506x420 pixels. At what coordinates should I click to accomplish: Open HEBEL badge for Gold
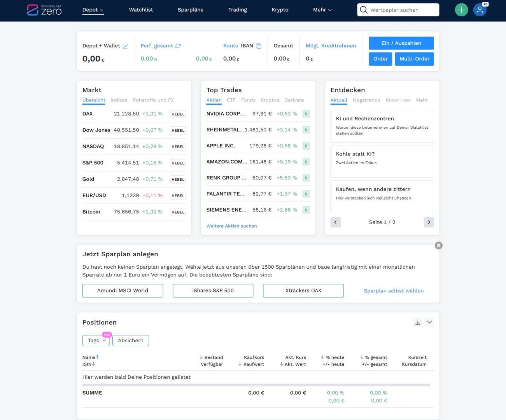click(178, 179)
